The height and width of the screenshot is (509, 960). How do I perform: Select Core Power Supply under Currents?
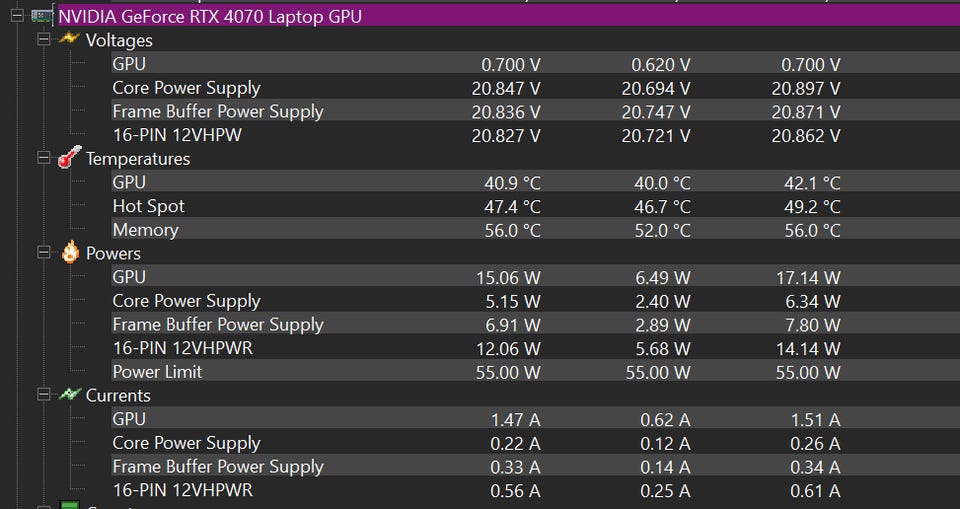536,443
